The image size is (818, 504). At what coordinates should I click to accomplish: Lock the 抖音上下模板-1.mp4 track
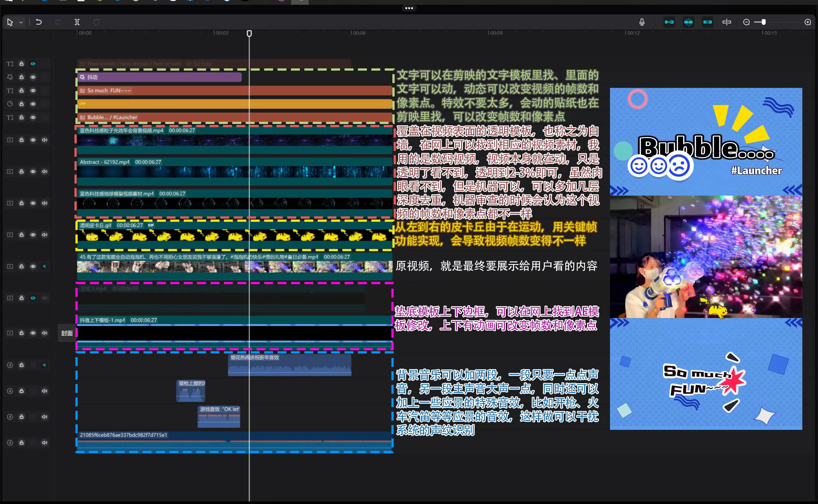point(21,333)
